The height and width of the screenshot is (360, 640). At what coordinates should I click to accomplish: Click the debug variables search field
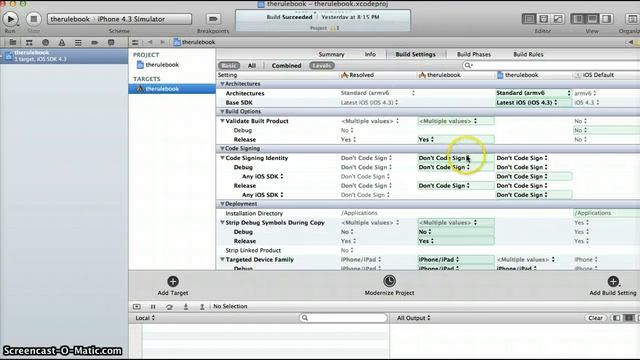pos(343,318)
